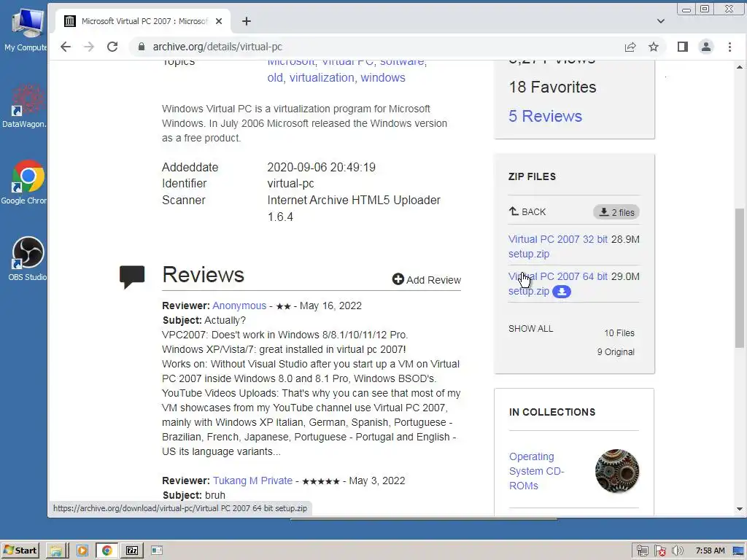Viewport: 747px width, 560px height.
Task: Go back with the browser back arrow
Action: [x=66, y=47]
